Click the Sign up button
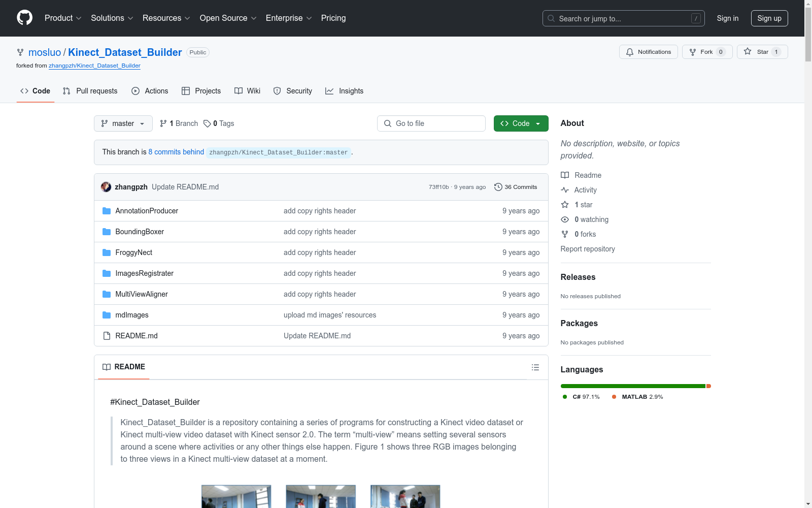This screenshot has width=812, height=508. 769,18
